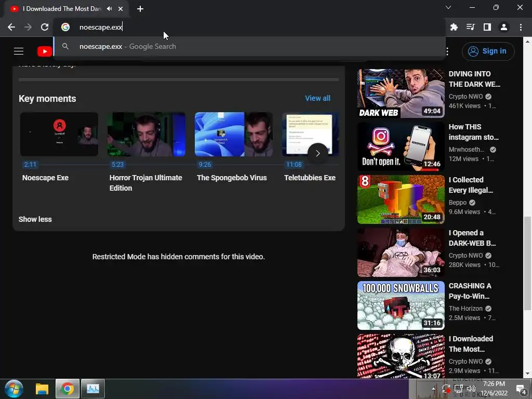This screenshot has width=532, height=399.
Task: Open the Don't open it instagram thumbnail
Action: pos(401,147)
